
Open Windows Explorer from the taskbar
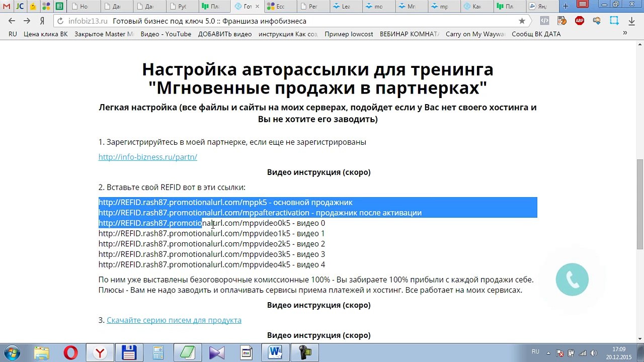41,353
